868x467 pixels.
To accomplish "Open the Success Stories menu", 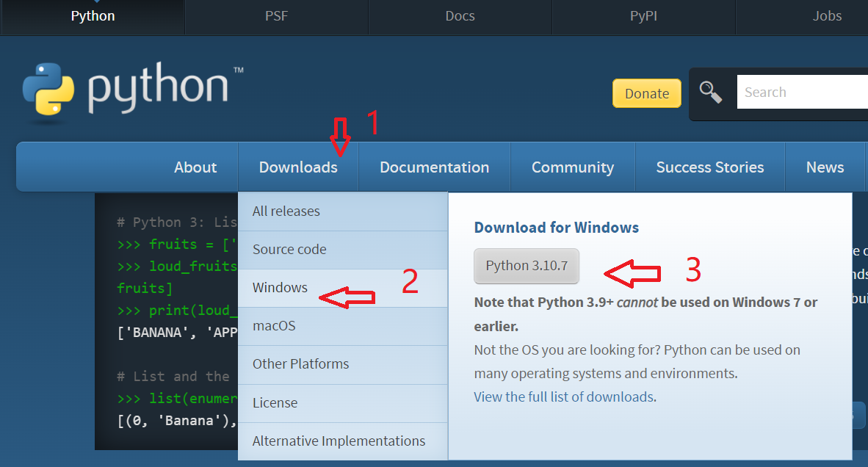I will click(x=709, y=167).
